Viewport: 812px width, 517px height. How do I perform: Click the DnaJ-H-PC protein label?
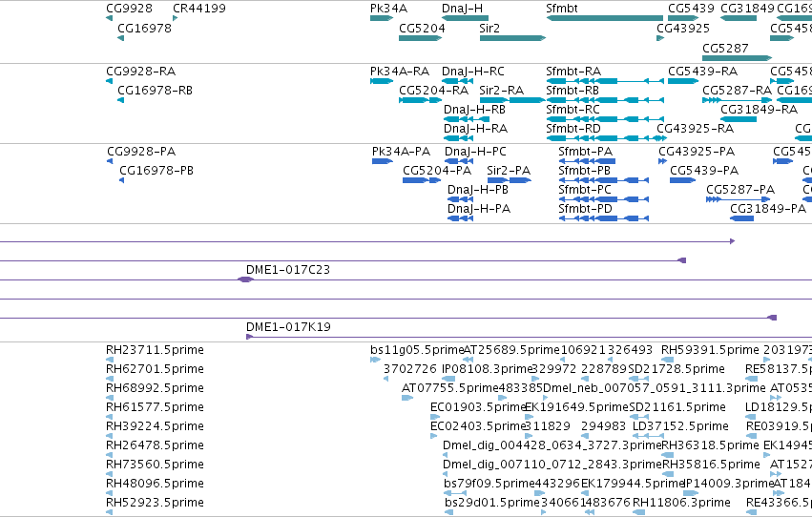click(475, 152)
